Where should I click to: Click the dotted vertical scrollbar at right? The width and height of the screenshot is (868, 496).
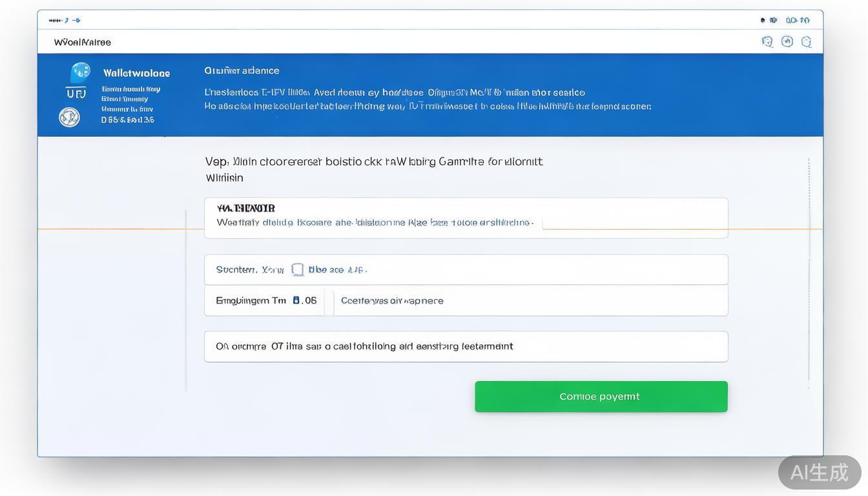(x=809, y=271)
